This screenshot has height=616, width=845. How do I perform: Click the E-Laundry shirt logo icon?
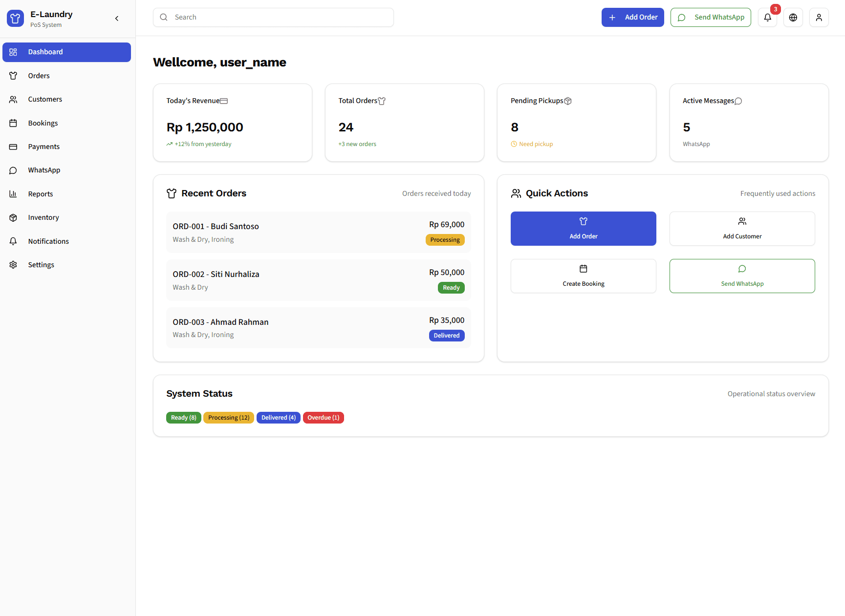point(15,19)
